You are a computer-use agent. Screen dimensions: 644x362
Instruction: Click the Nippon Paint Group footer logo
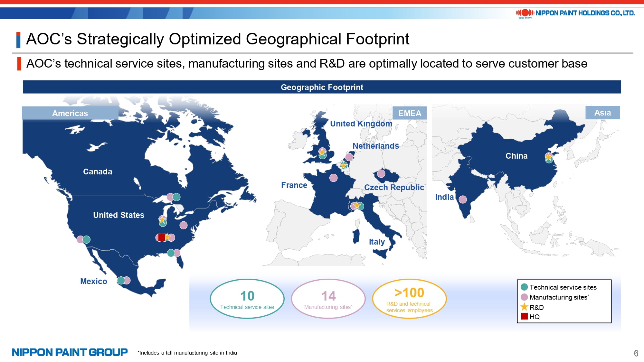[x=70, y=352]
